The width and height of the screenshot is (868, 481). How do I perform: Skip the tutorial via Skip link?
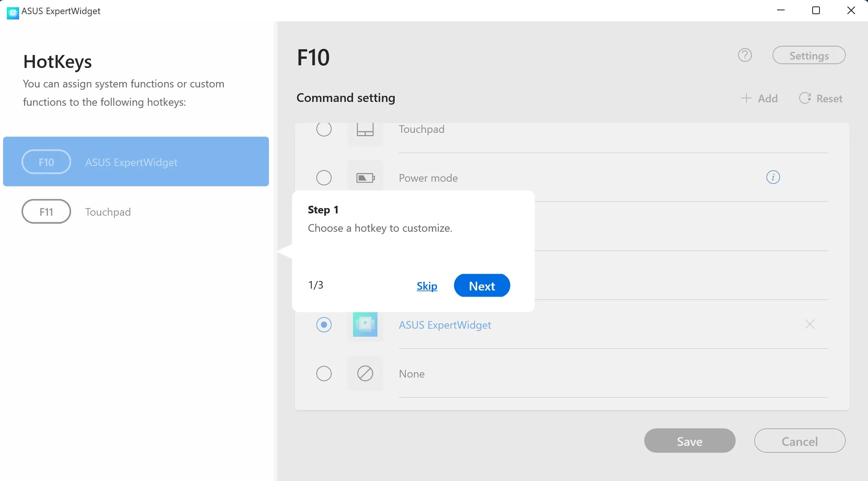pos(427,286)
